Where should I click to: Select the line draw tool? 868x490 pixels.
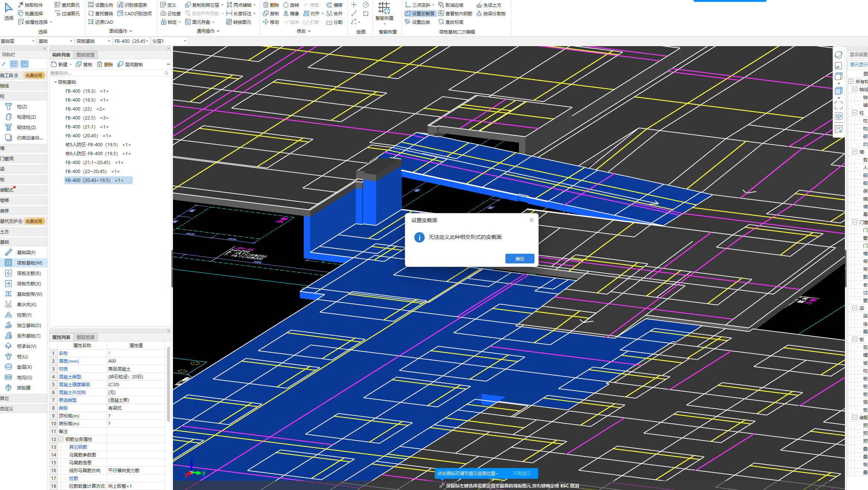[354, 13]
